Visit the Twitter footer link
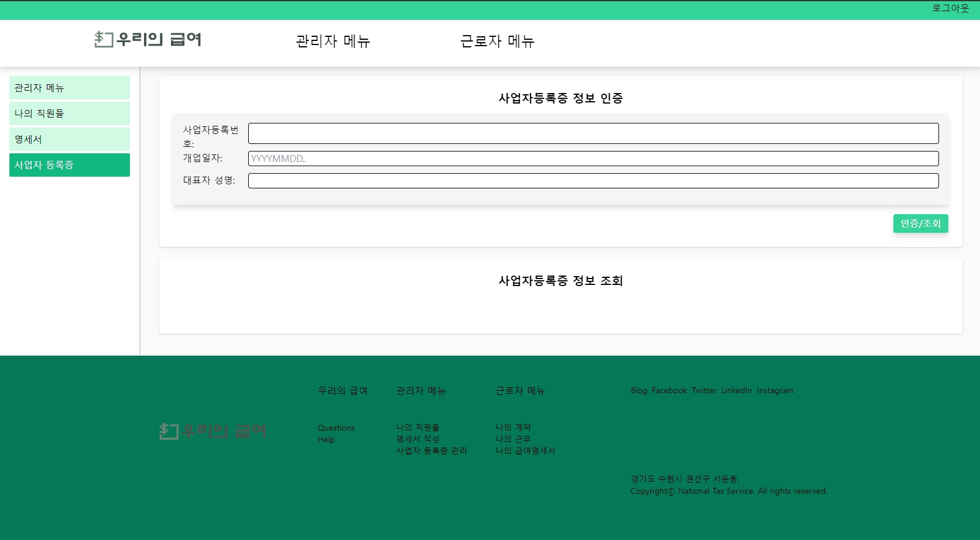Image resolution: width=980 pixels, height=540 pixels. click(704, 390)
